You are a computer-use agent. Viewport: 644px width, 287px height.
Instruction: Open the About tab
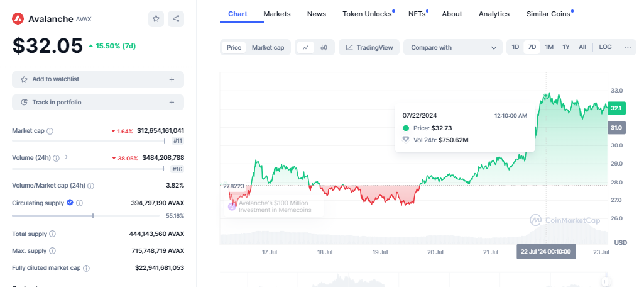(452, 14)
